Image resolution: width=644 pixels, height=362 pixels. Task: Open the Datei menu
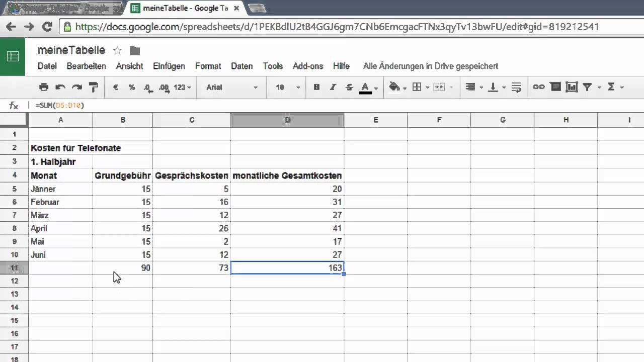[x=47, y=66]
